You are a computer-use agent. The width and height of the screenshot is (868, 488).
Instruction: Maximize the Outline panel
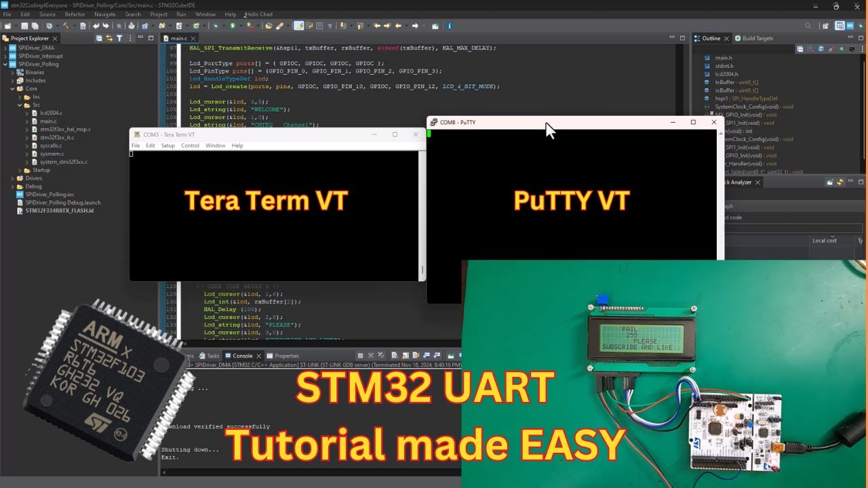point(861,38)
